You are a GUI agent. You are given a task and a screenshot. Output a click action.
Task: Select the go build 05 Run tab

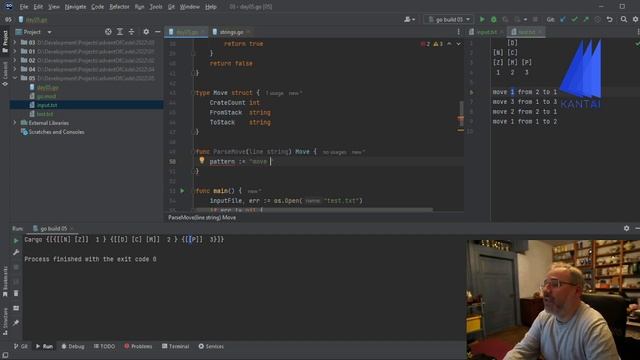tap(53, 229)
